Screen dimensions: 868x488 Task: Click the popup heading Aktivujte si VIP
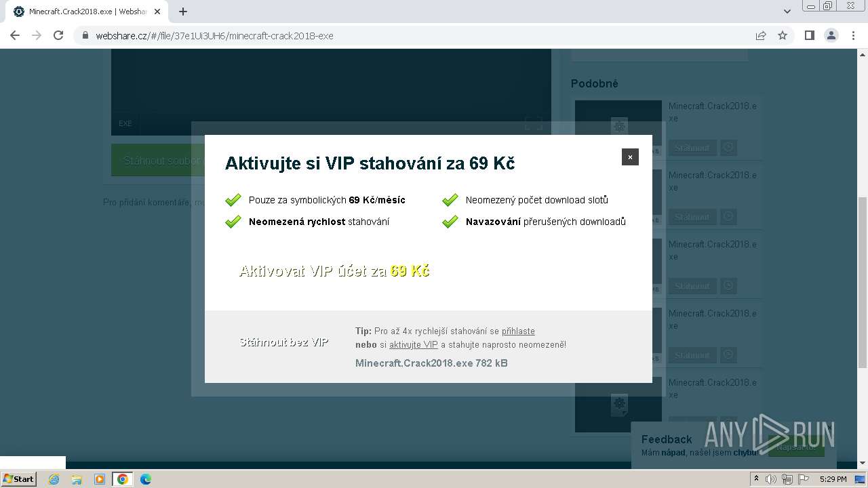tap(370, 163)
